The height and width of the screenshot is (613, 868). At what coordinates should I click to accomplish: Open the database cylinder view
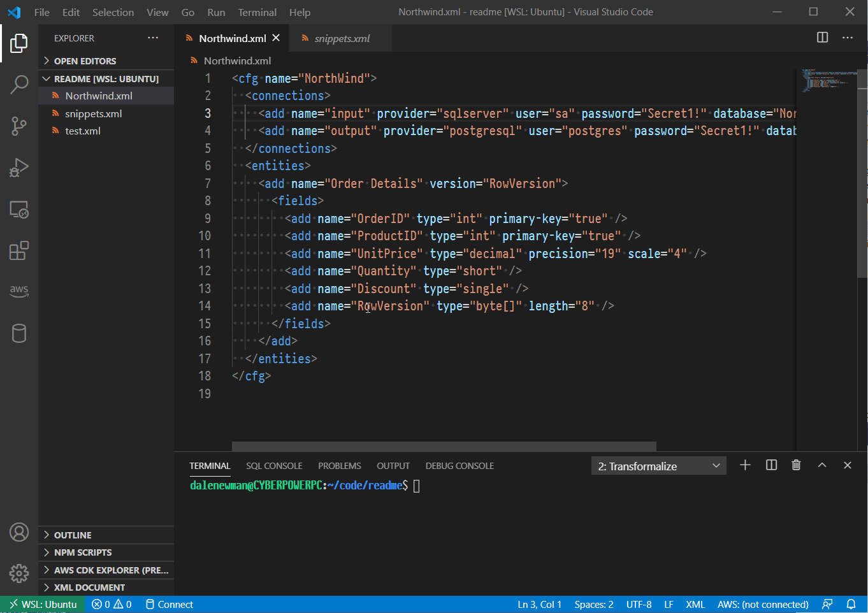coord(19,333)
